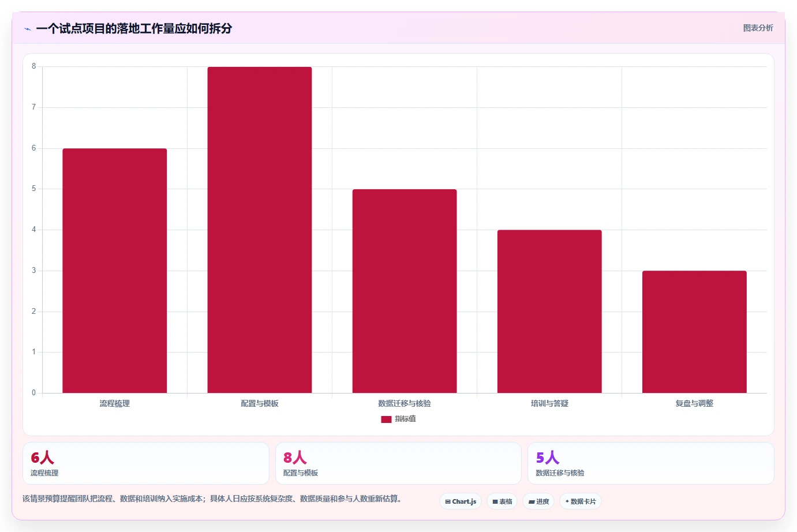Select the 数据迁移与核验 bar in chart
Viewport: 797px width, 532px height.
point(405,291)
